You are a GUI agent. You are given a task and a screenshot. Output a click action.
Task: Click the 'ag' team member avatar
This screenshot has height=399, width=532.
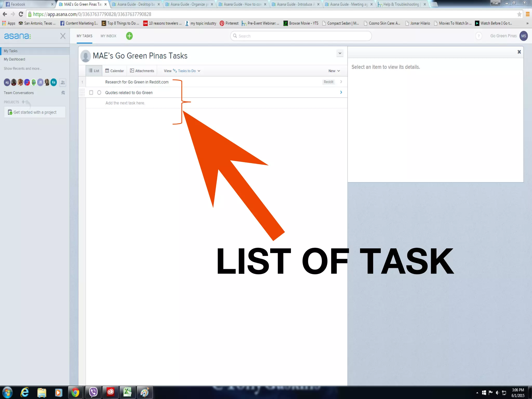point(7,82)
